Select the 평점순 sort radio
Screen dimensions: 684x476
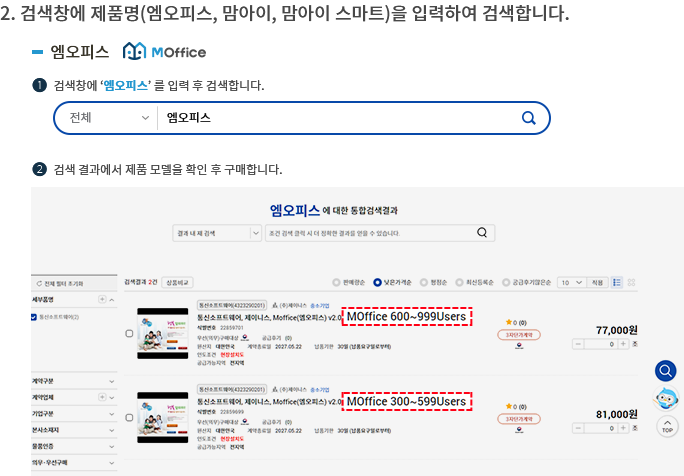[424, 283]
